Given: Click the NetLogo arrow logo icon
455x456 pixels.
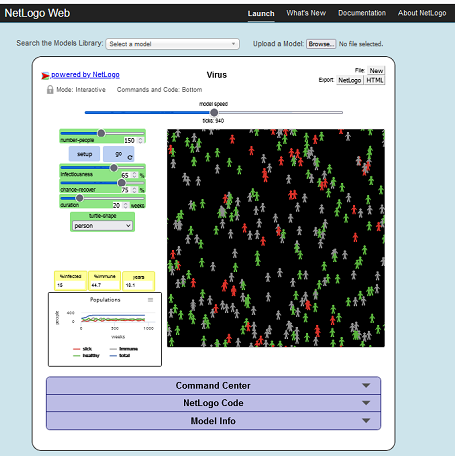Looking at the screenshot, I should (45, 76).
